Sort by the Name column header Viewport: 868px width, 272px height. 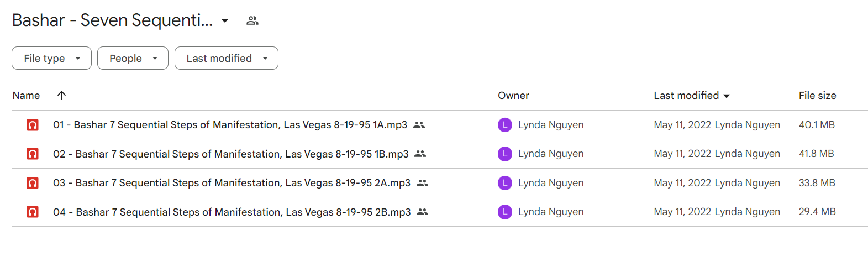tap(26, 96)
